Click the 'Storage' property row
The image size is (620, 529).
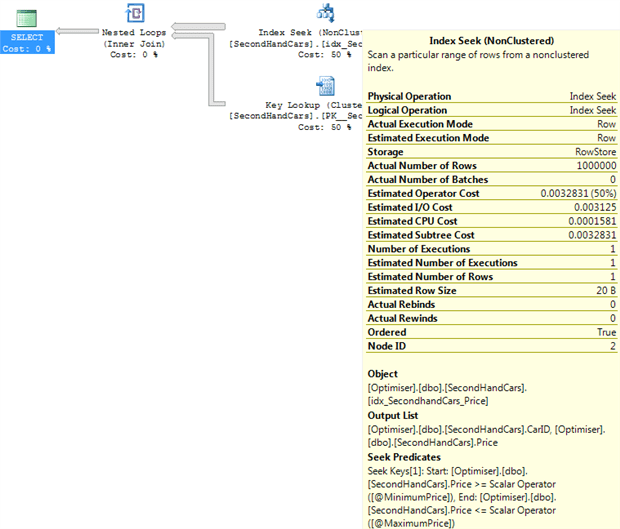pyautogui.click(x=491, y=152)
